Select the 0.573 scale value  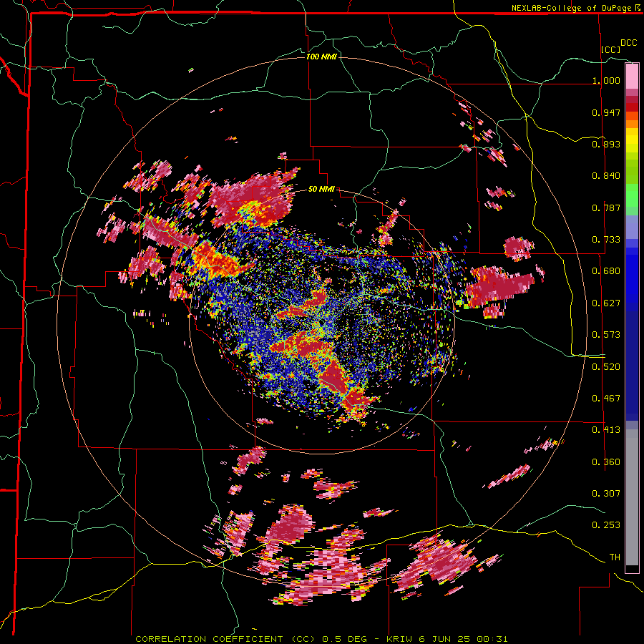point(606,335)
